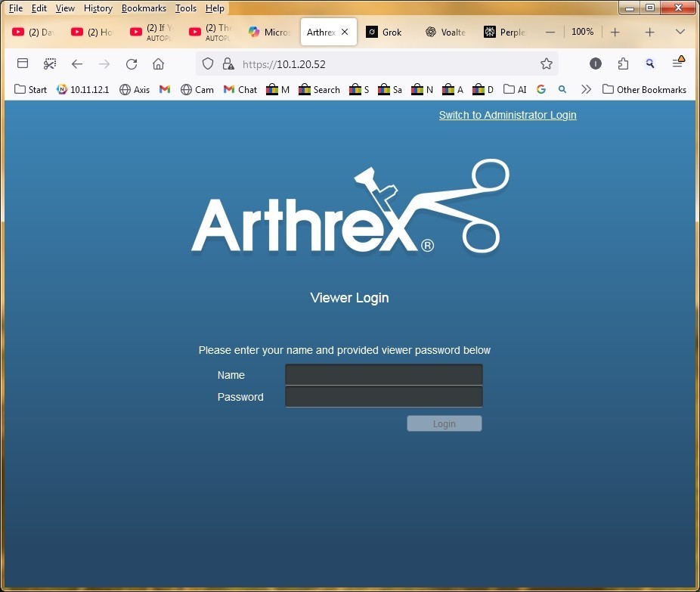Open the N bookmark
The image size is (700, 592).
(x=423, y=90)
